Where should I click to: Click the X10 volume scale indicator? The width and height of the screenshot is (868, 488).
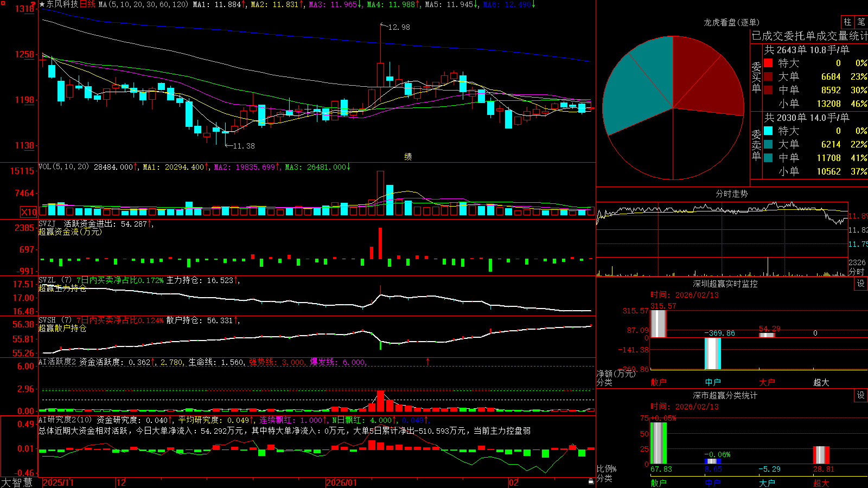pyautogui.click(x=29, y=212)
